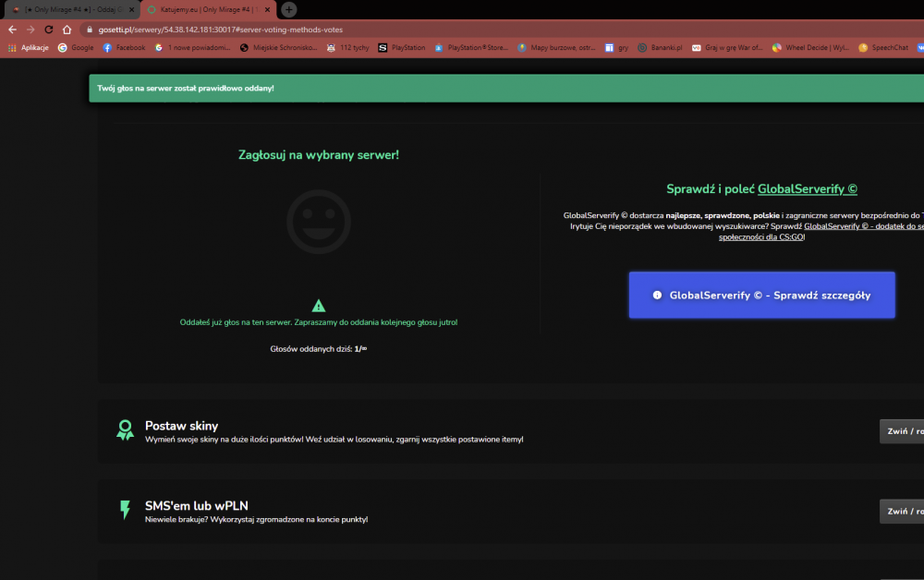Open the Aplikacje apps grid bookmark
924x580 pixels.
[29, 48]
